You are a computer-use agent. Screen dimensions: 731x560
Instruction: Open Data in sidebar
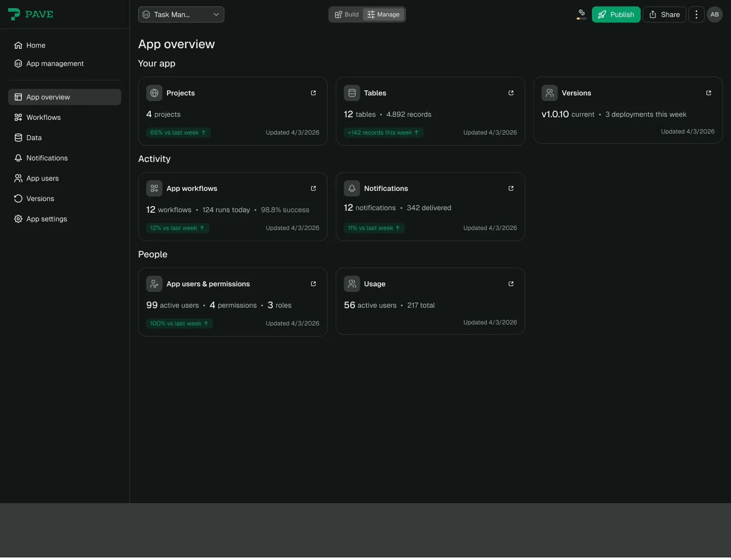(x=64, y=138)
